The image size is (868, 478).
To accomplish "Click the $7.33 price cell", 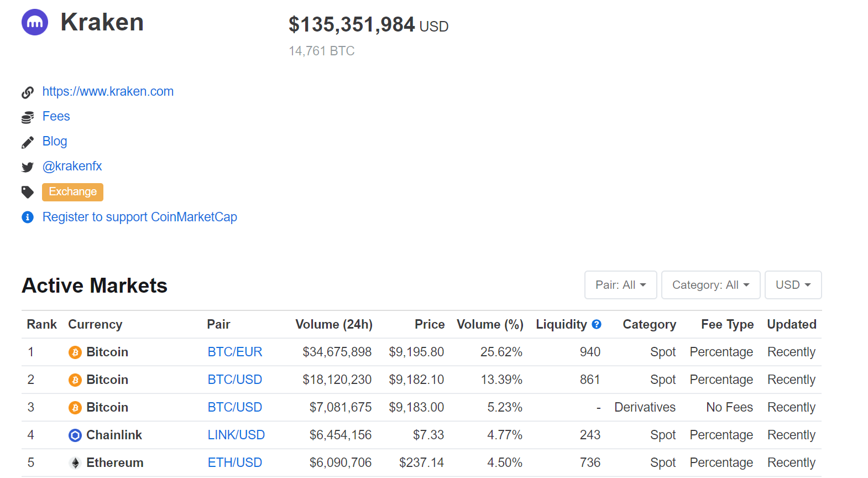I will tap(428, 435).
